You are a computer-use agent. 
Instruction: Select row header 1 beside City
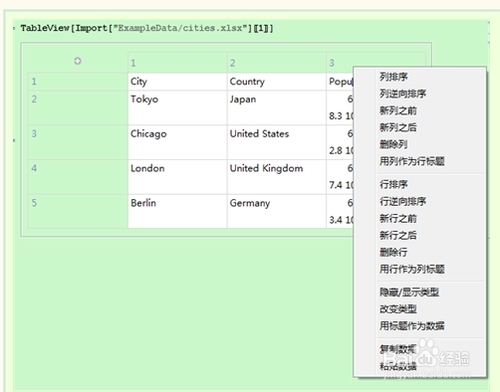pos(78,82)
